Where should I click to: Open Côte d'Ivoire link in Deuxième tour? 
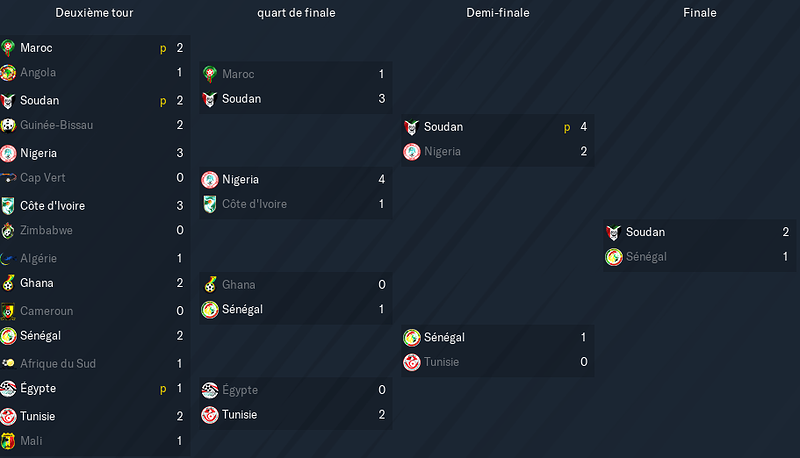(53, 206)
